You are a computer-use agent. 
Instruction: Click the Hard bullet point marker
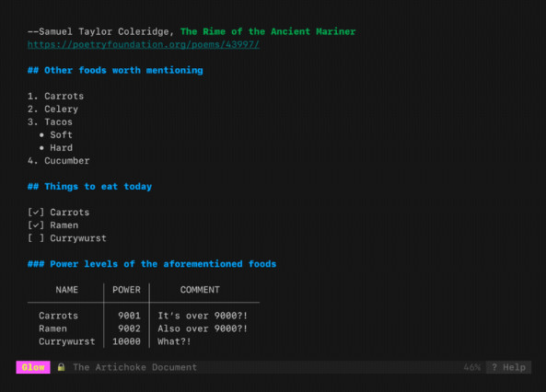click(41, 147)
